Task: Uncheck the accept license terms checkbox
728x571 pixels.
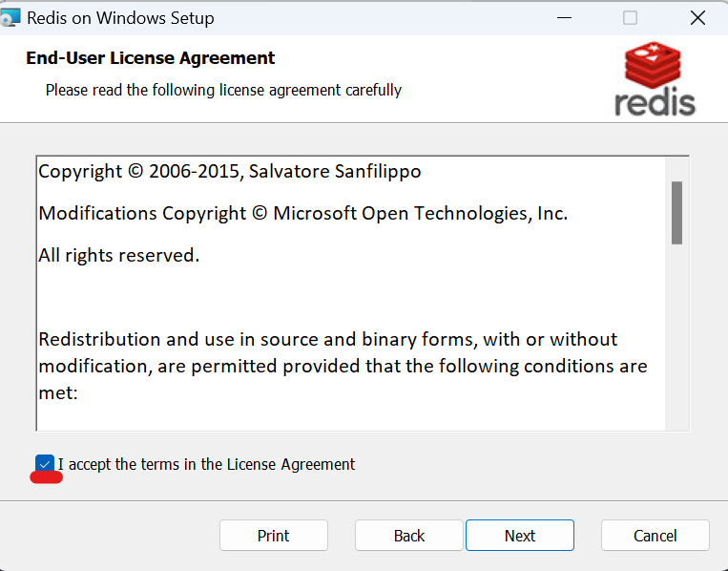Action: point(45,464)
